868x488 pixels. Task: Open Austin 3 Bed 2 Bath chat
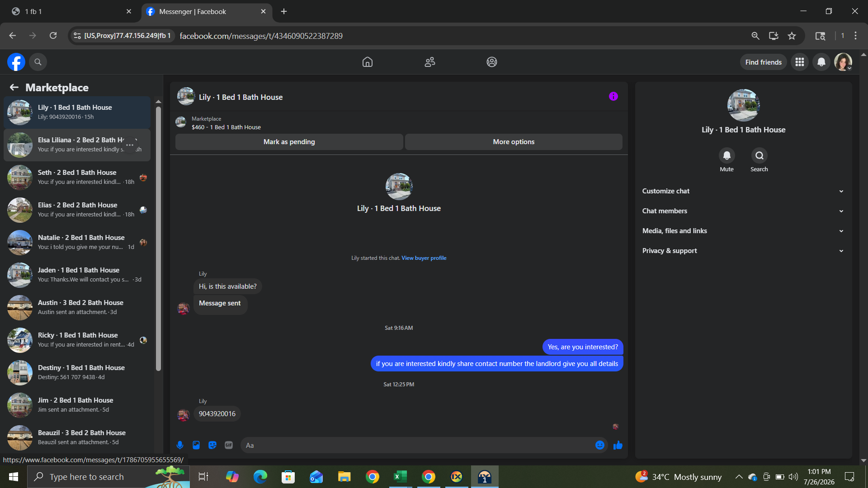pos(77,307)
